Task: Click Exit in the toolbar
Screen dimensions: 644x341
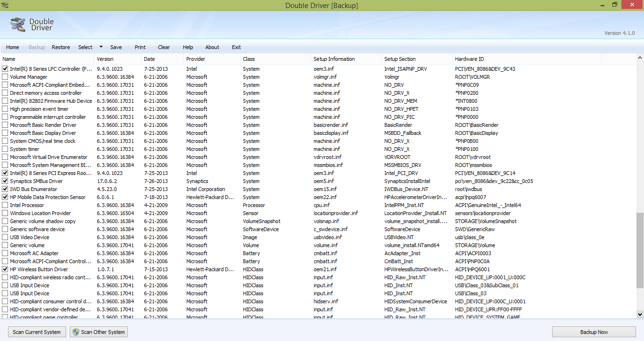Action: tap(236, 47)
